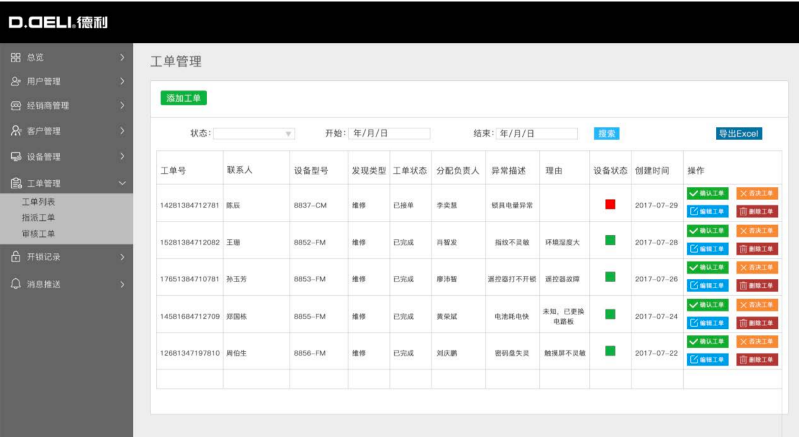Click work order number 12681347197810
The width and height of the screenshot is (799, 439).
tap(190, 353)
